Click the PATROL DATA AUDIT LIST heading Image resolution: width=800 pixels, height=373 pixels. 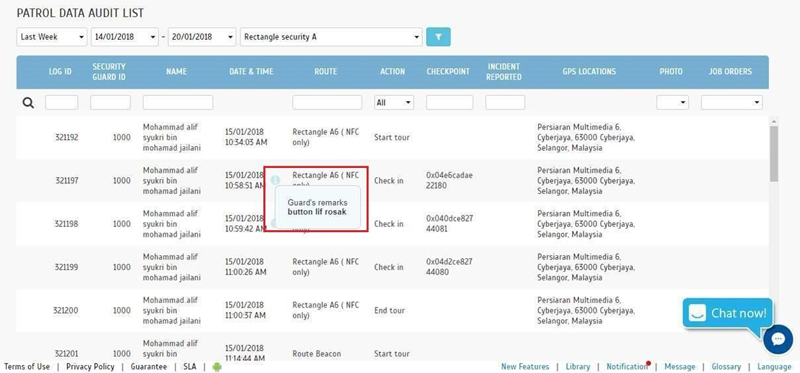[x=80, y=13]
